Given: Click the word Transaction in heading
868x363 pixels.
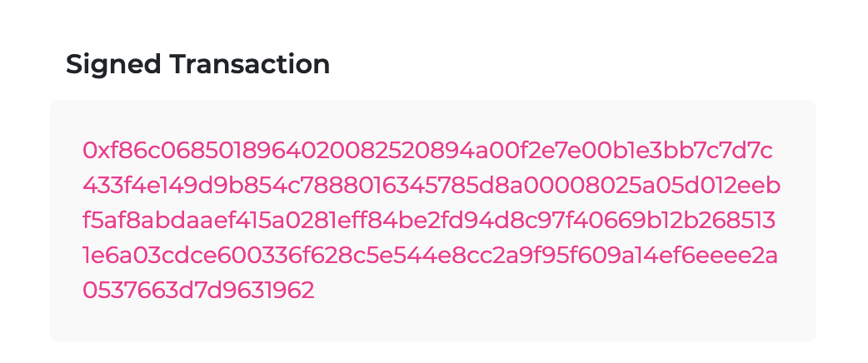Looking at the screenshot, I should (250, 63).
